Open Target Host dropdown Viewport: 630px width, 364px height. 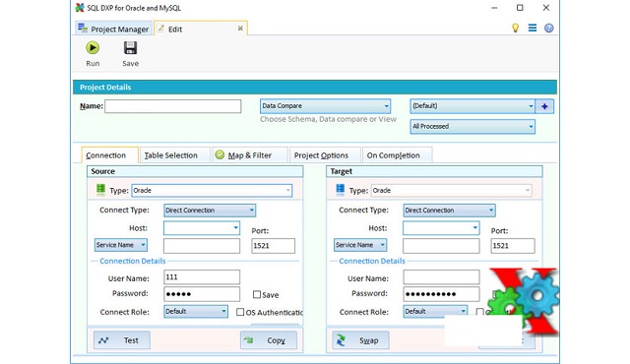tap(441, 228)
